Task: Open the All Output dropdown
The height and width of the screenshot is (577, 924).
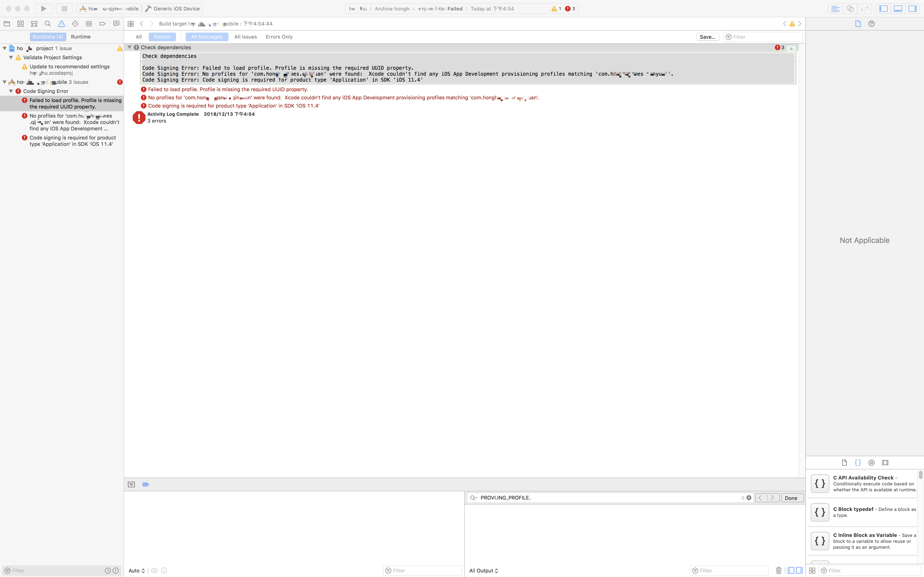Action: tap(483, 571)
